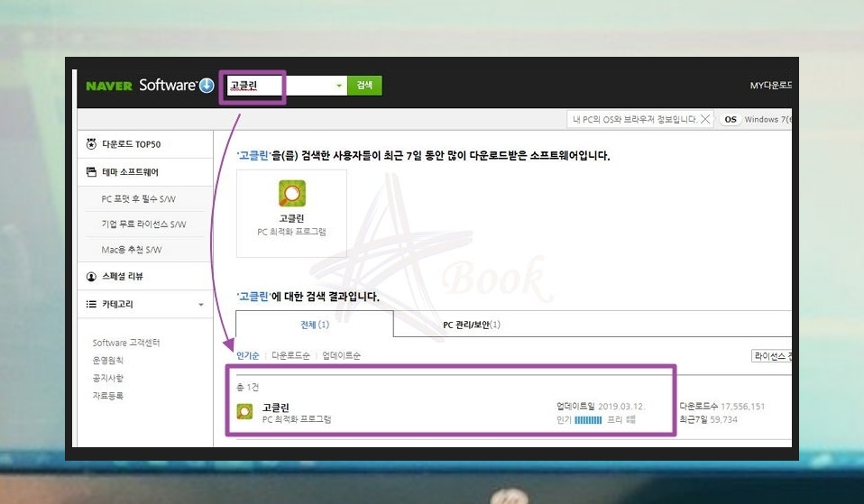Click the blue download arrow icon
This screenshot has height=504, width=864.
coord(207,86)
